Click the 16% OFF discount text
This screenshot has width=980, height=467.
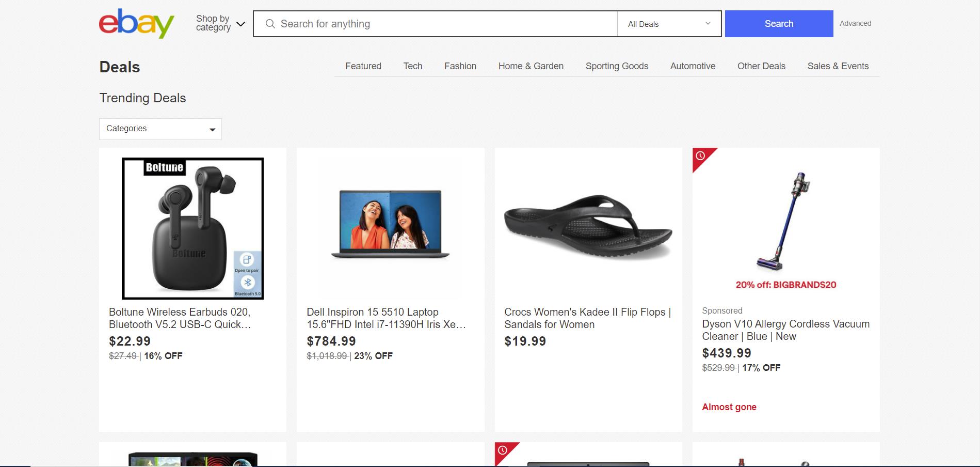[163, 356]
